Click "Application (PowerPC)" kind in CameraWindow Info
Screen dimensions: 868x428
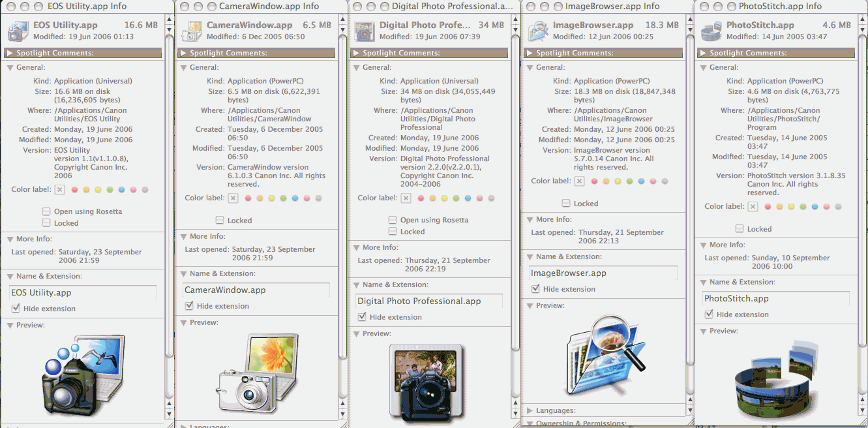click(265, 82)
